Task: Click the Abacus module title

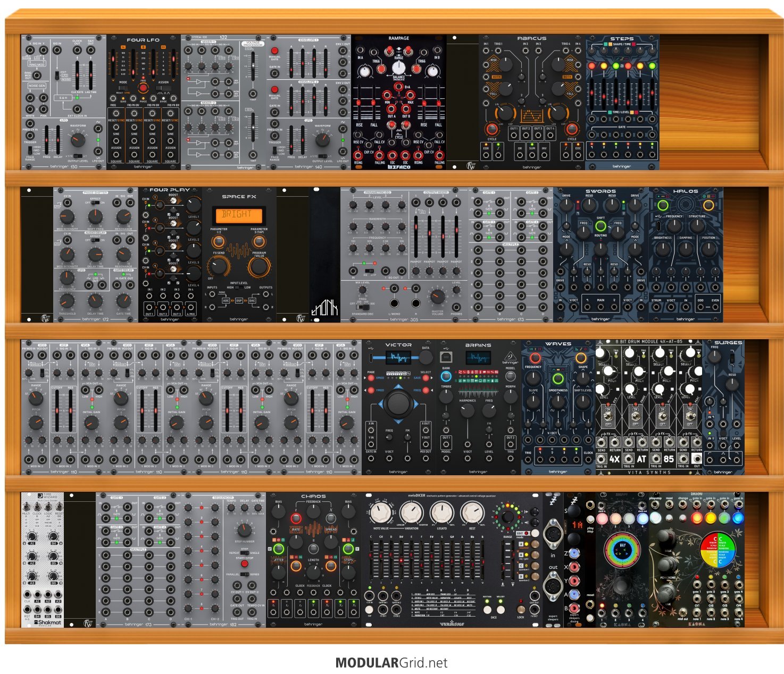Action: click(x=532, y=38)
